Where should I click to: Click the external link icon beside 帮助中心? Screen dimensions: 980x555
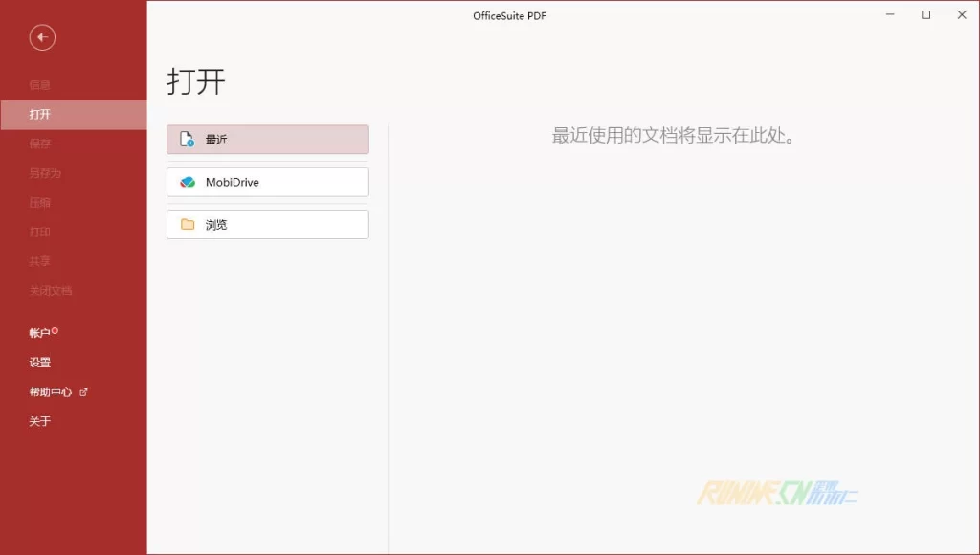pyautogui.click(x=83, y=392)
